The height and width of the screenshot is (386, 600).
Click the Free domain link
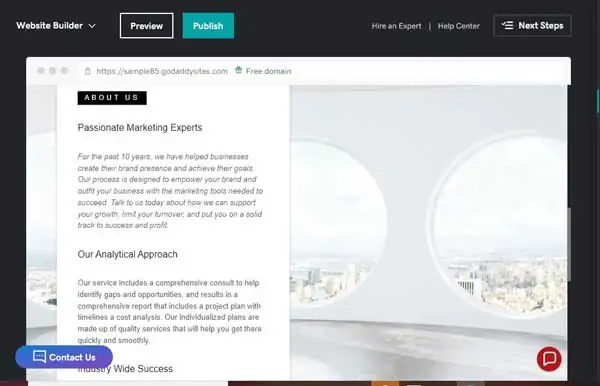pyautogui.click(x=268, y=71)
